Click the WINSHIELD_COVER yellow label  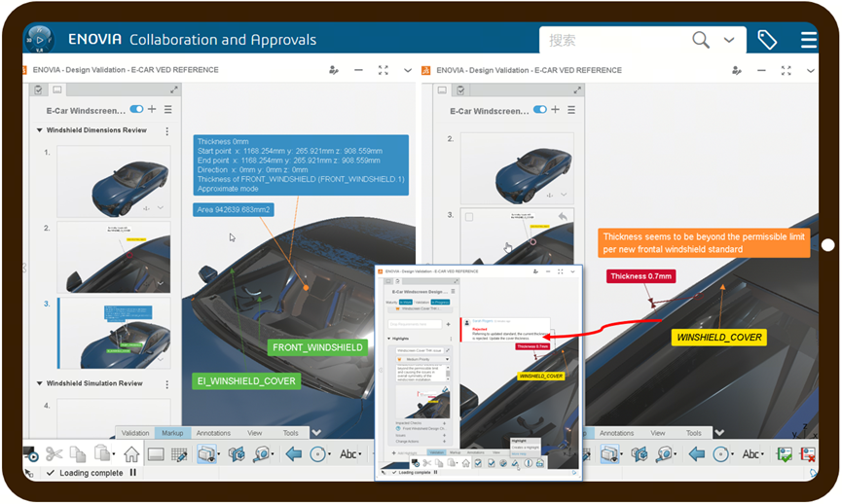coord(718,338)
